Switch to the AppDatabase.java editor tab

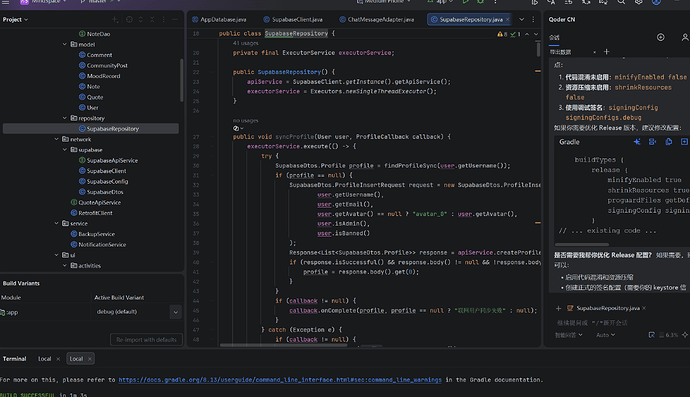click(219, 19)
